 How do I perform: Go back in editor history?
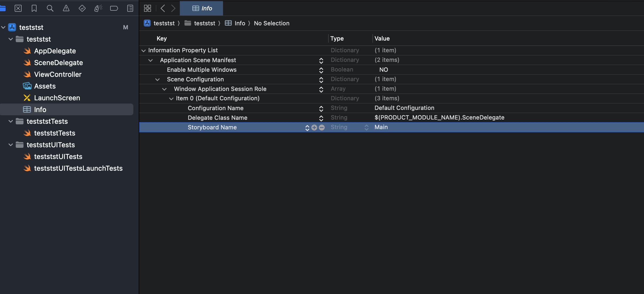[163, 9]
